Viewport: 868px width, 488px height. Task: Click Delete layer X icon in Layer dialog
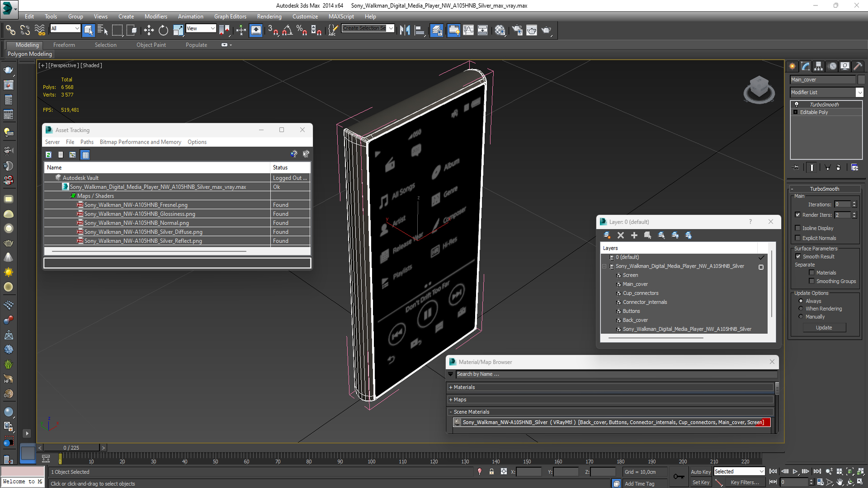coord(621,235)
